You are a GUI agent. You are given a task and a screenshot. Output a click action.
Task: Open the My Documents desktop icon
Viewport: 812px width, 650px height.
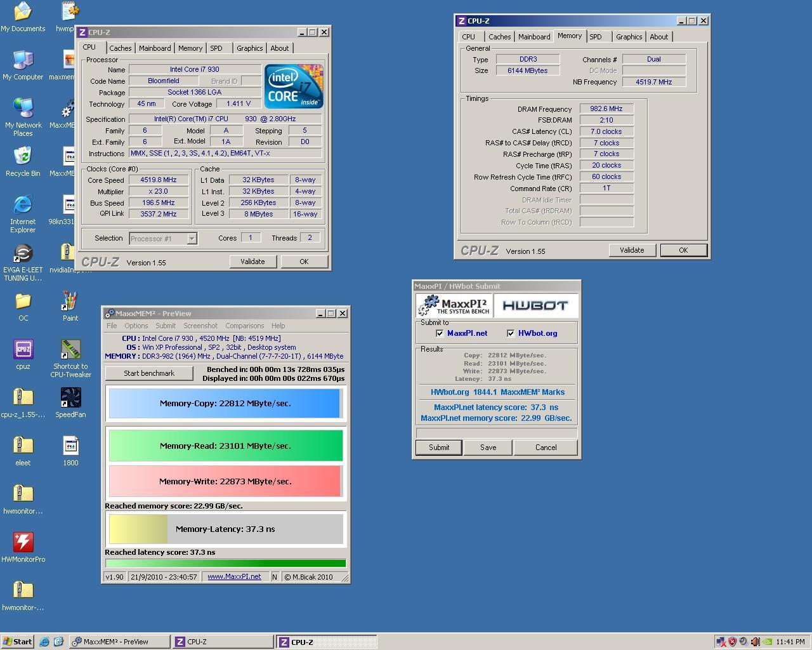(x=23, y=17)
